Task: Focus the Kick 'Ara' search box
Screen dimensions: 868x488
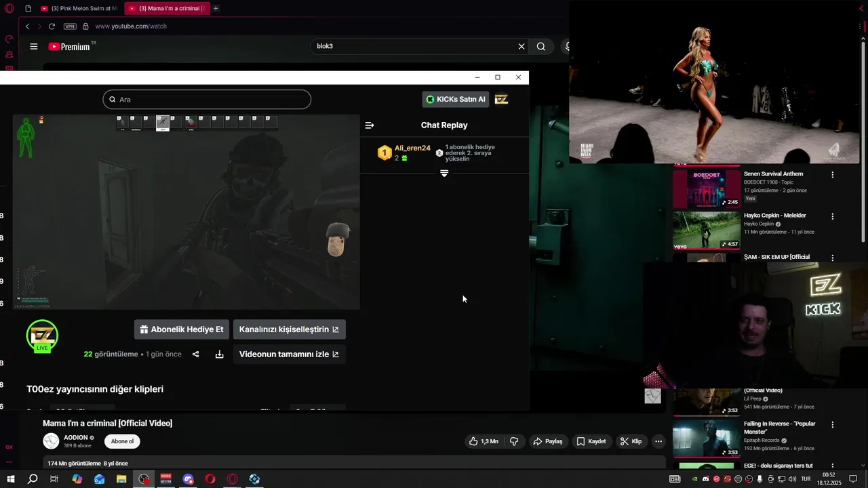Action: [x=207, y=100]
